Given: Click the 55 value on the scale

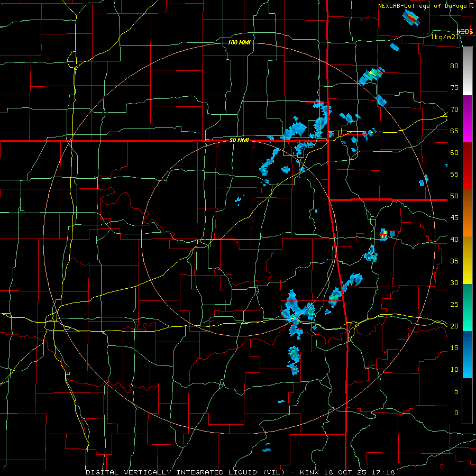Looking at the screenshot, I should click(454, 174).
